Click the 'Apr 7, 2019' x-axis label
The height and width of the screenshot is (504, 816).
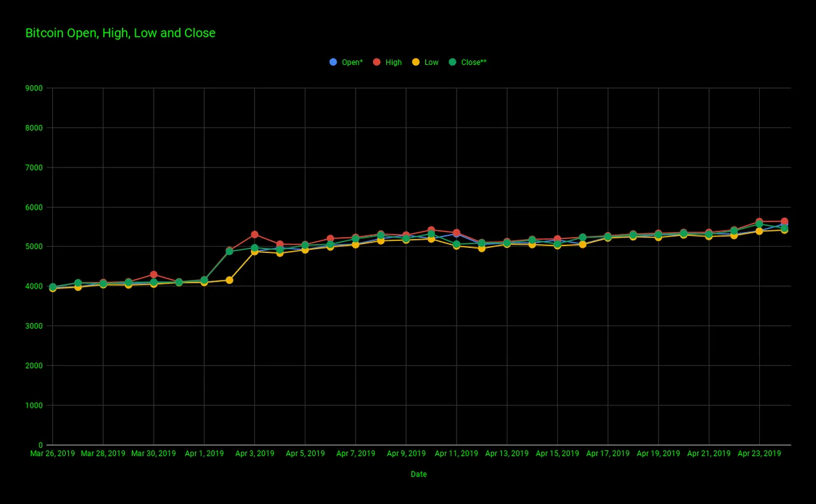click(x=356, y=454)
